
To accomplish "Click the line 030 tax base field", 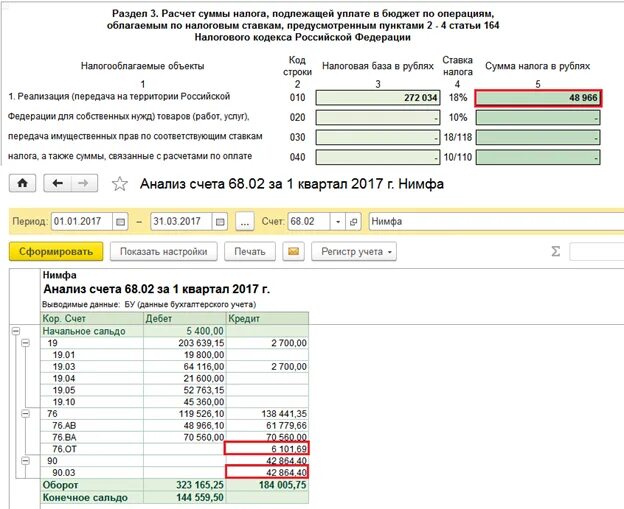I will [378, 137].
